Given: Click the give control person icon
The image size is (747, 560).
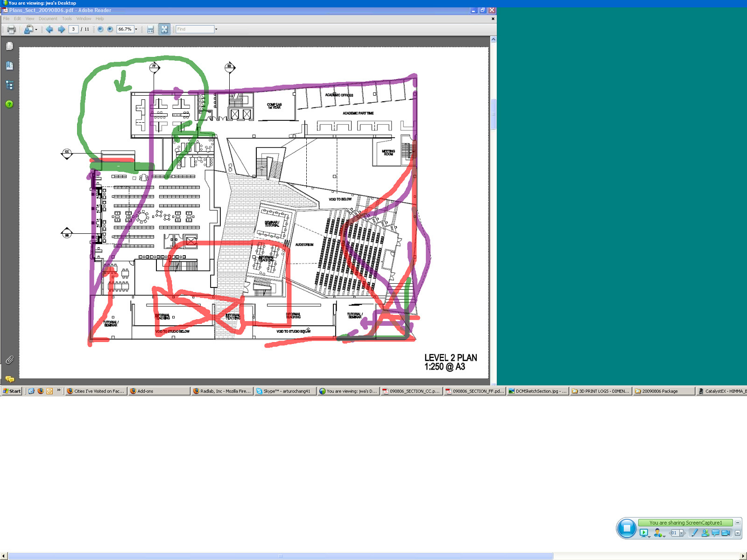Looking at the screenshot, I should pyautogui.click(x=658, y=533).
